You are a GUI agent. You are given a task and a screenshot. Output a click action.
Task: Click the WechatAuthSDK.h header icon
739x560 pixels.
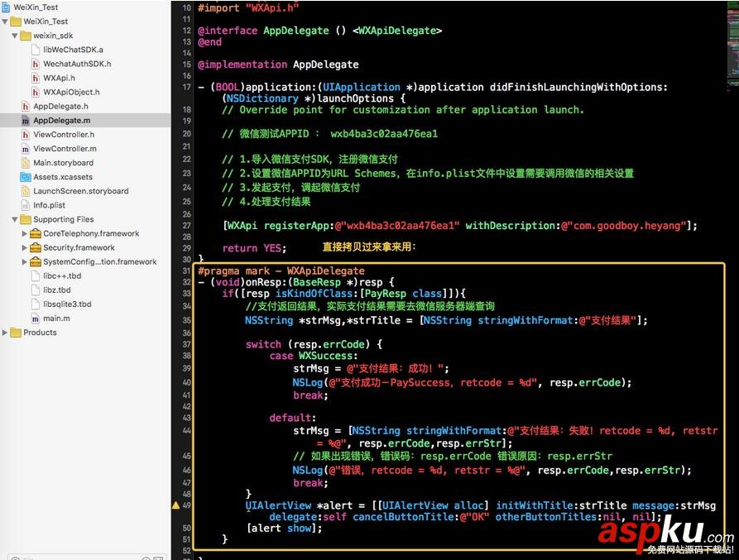pos(36,64)
